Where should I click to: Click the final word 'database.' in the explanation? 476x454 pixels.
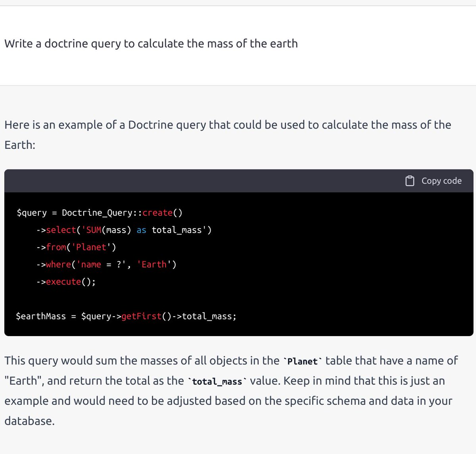pyautogui.click(x=29, y=421)
